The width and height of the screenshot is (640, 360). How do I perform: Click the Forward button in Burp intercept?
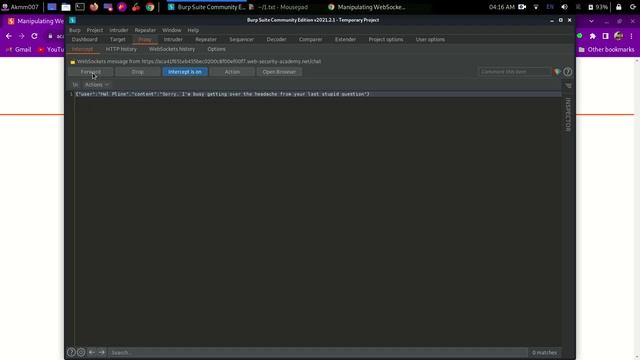(91, 72)
